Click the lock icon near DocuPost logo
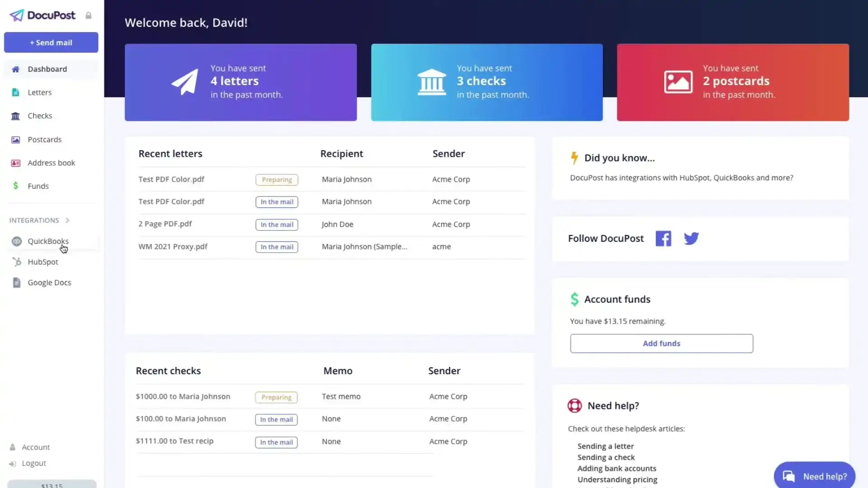The height and width of the screenshot is (488, 868). point(88,15)
